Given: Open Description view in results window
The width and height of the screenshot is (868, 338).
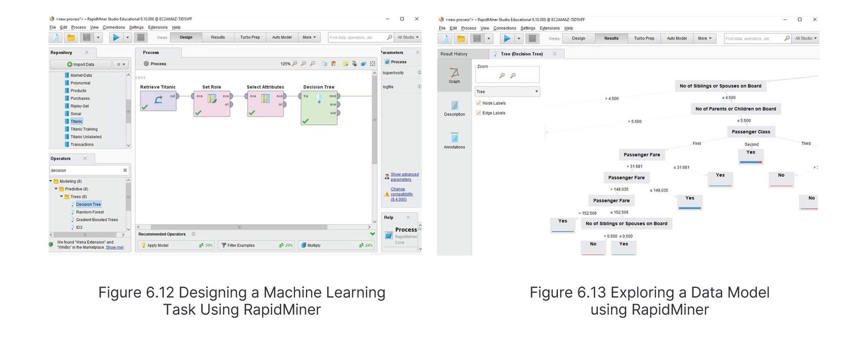Looking at the screenshot, I should click(x=454, y=108).
